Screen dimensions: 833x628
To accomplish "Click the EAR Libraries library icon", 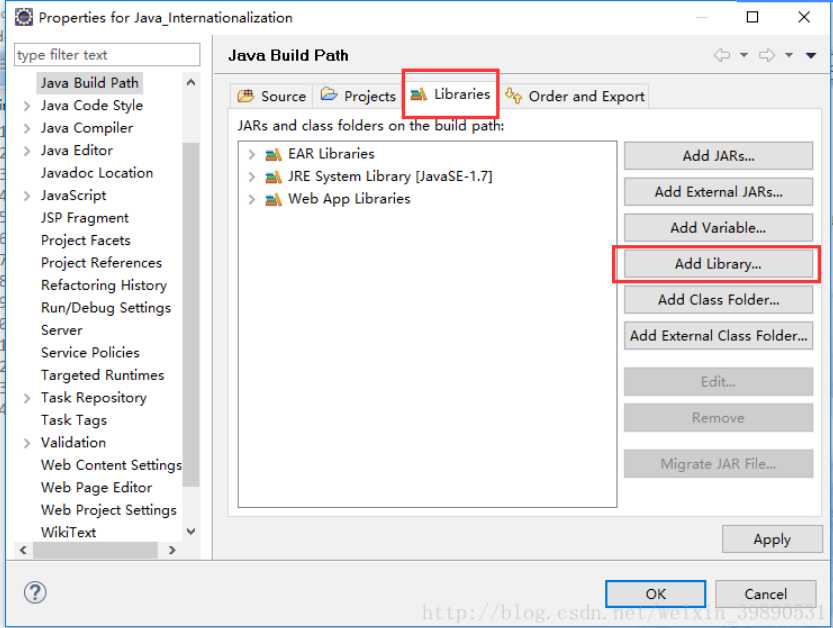I will coord(273,155).
